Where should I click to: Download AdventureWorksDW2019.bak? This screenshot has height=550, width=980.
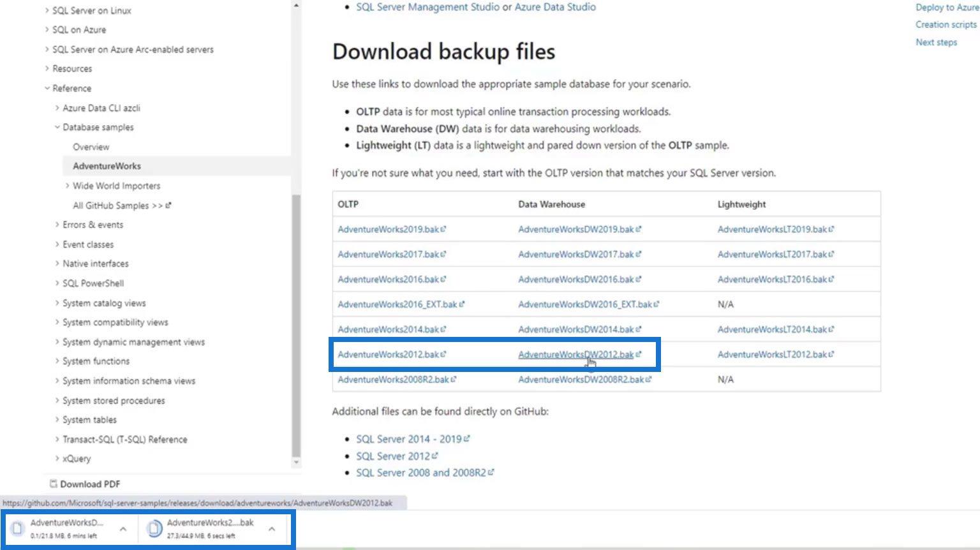click(579, 229)
